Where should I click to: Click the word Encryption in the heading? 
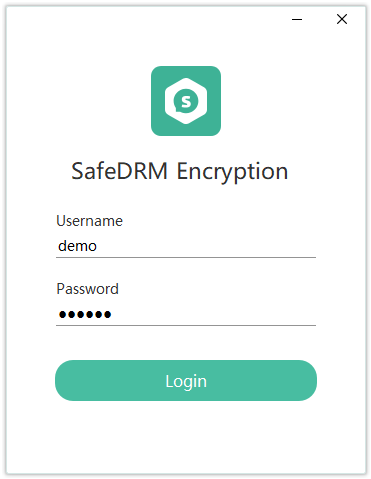232,172
